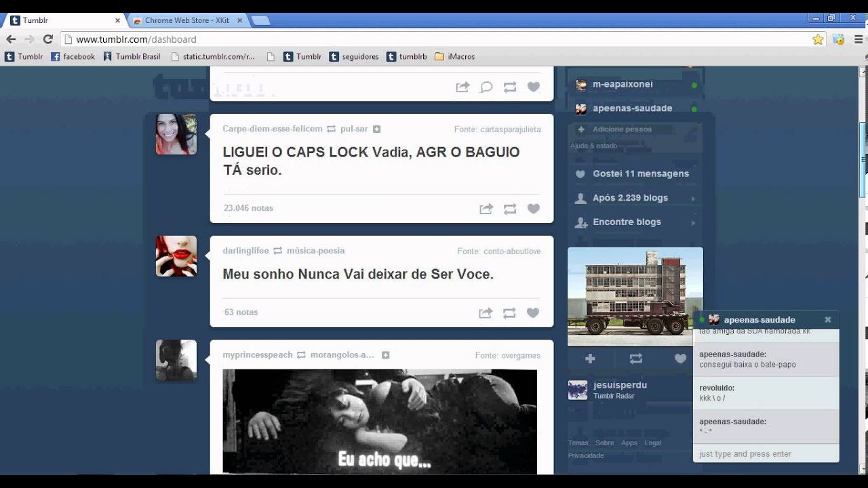The width and height of the screenshot is (868, 488).
Task: Reblog the radar truck photo
Action: [635, 359]
